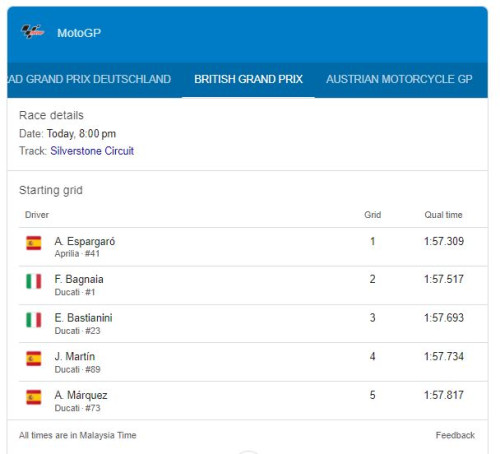
Task: Click the Qual time column header
Action: point(443,215)
